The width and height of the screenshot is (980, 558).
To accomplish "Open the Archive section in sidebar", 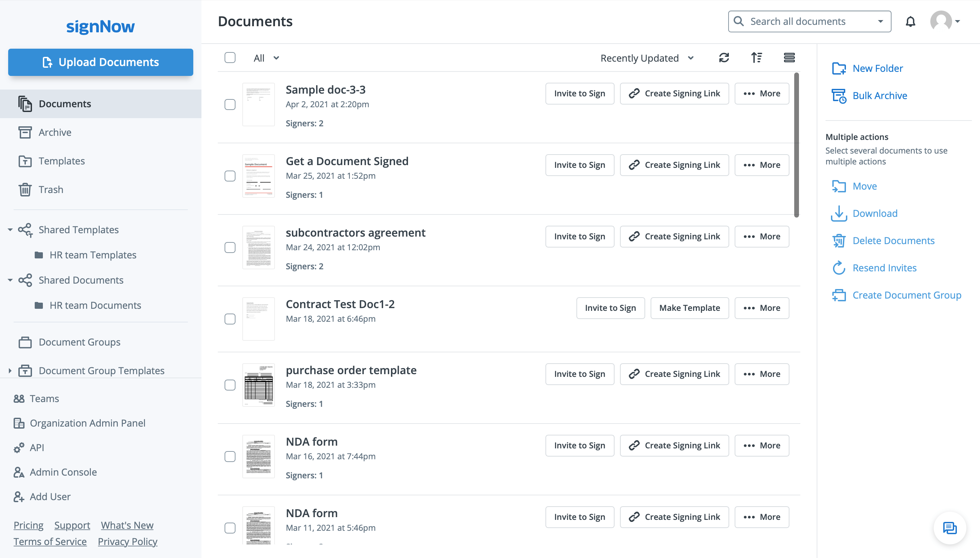I will [x=55, y=132].
